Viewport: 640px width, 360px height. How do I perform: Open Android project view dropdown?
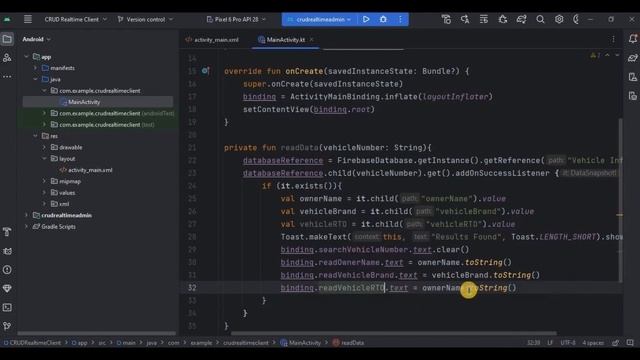37,39
